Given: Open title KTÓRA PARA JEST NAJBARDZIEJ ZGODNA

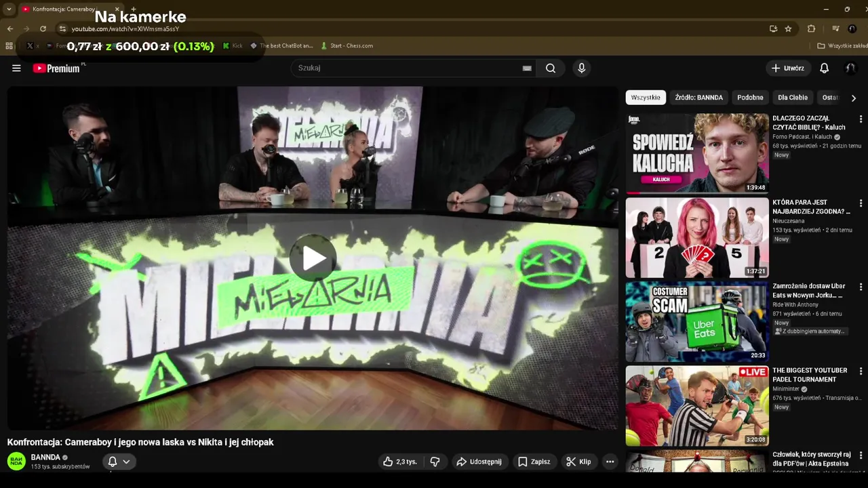Looking at the screenshot, I should pyautogui.click(x=811, y=207).
